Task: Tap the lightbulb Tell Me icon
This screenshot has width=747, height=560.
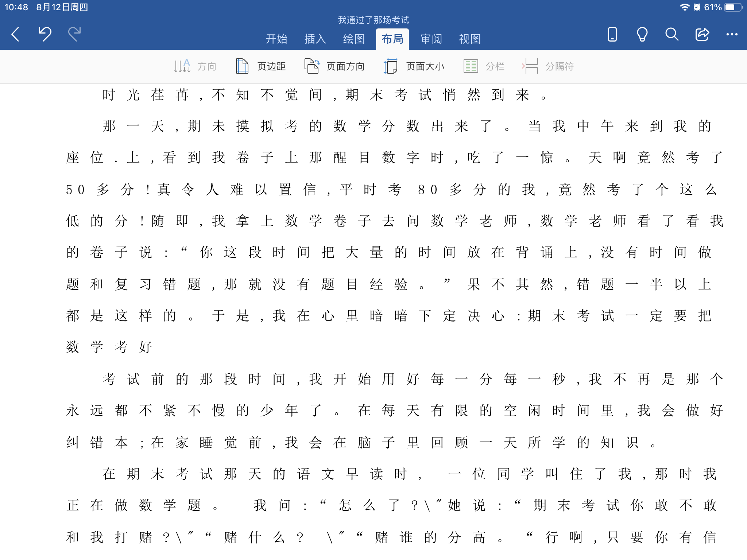Action: 642,34
